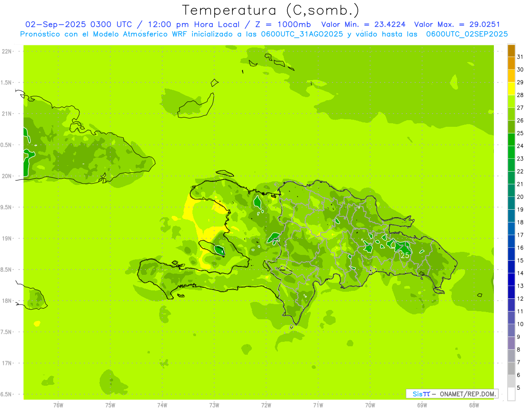Click the '25' colorbar label
This screenshot has width=532, height=411.
[520, 133]
